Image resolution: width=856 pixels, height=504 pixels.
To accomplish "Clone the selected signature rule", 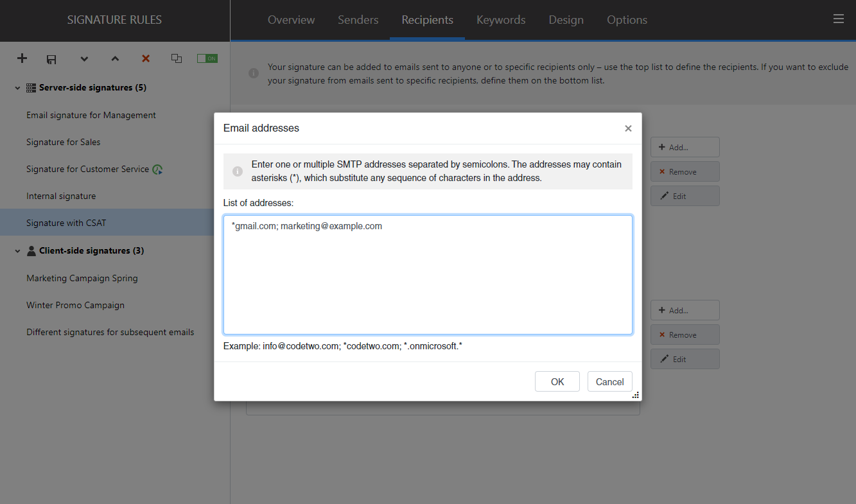I will point(176,58).
